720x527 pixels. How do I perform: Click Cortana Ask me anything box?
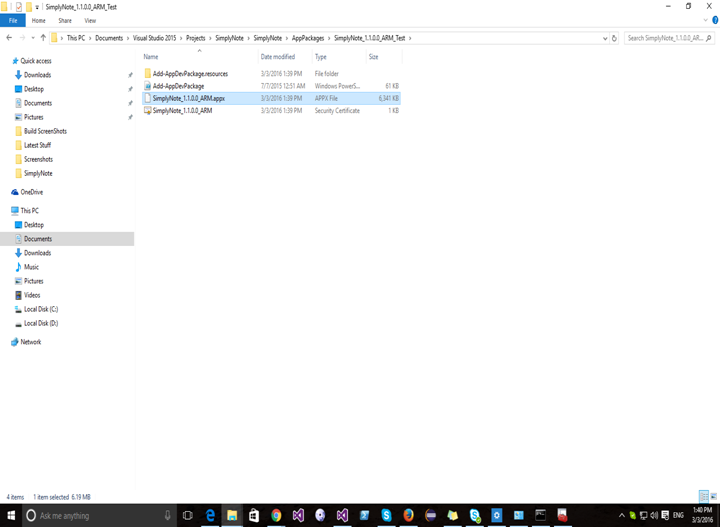pyautogui.click(x=98, y=516)
